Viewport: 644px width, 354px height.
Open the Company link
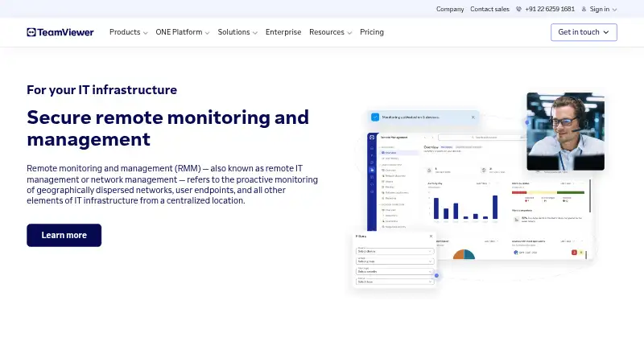pyautogui.click(x=450, y=9)
